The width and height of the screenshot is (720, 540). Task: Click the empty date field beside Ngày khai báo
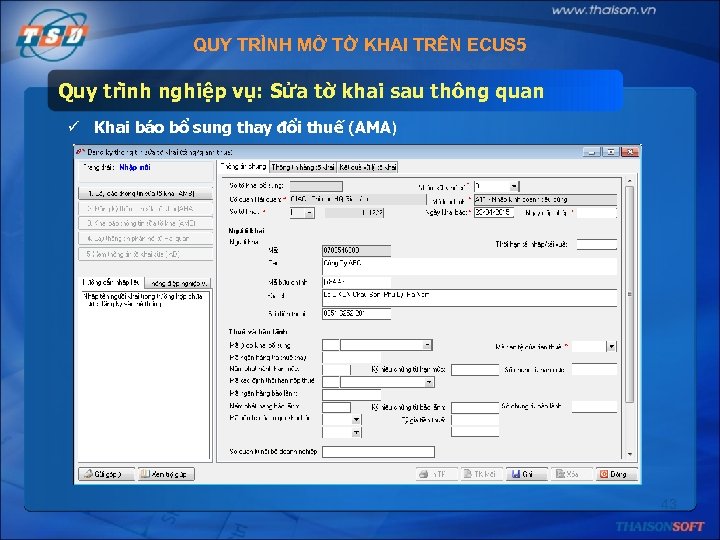tap(596, 213)
